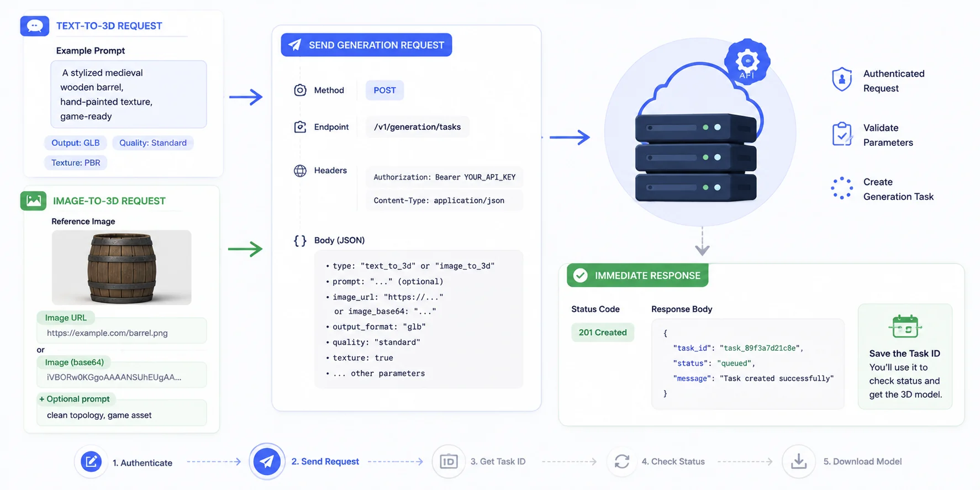Viewport: 980px width, 490px height.
Task: Select the 4. Check Status step label
Action: tap(673, 461)
